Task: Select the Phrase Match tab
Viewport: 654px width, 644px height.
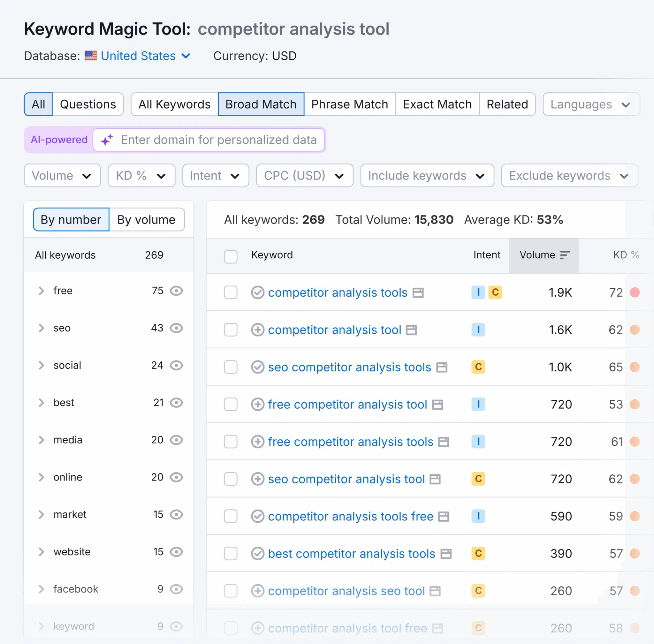Action: (349, 104)
